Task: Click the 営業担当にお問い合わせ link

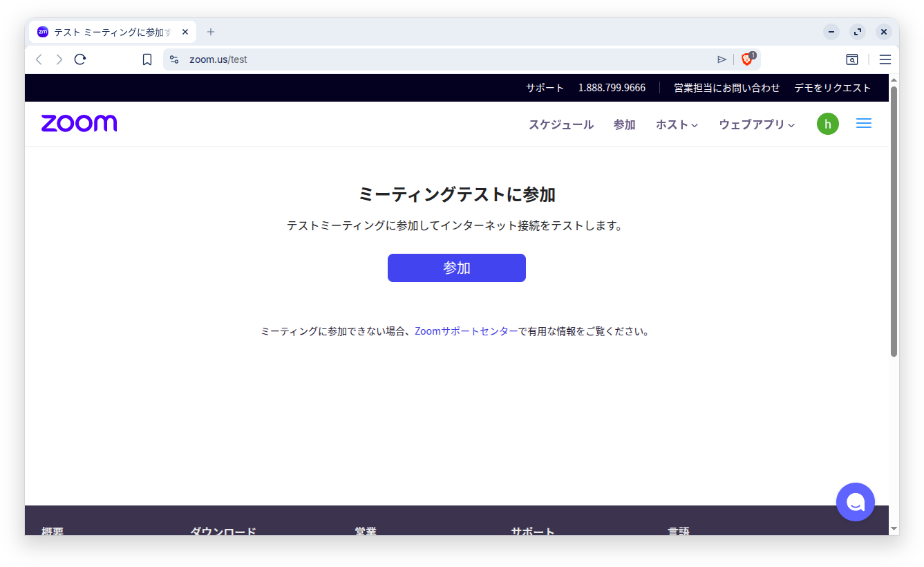Action: click(726, 88)
